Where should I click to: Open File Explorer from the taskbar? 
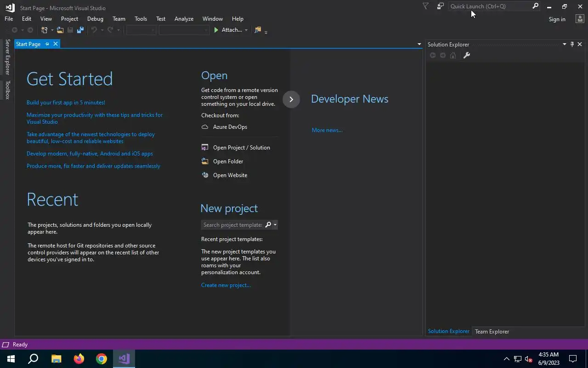point(57,358)
